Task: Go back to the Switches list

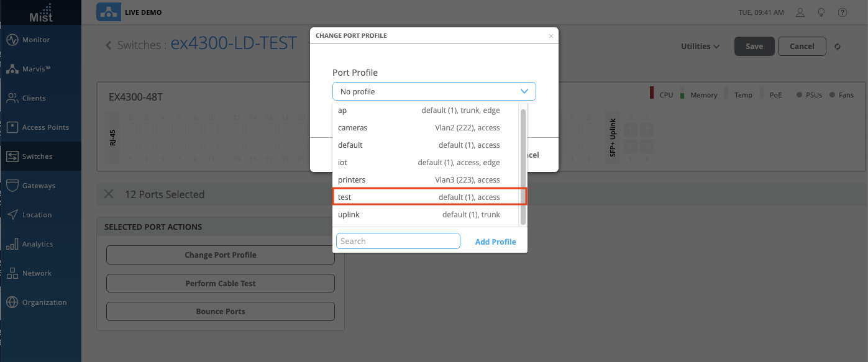Action: point(109,45)
